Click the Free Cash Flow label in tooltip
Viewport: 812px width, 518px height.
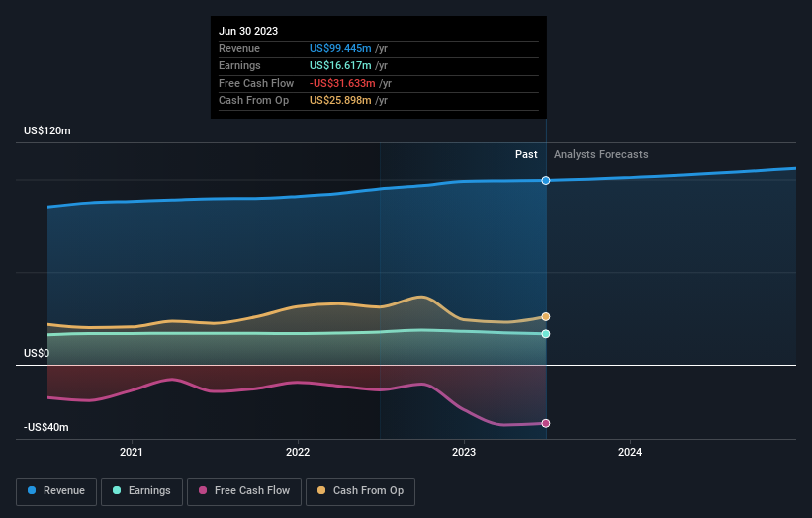click(256, 83)
